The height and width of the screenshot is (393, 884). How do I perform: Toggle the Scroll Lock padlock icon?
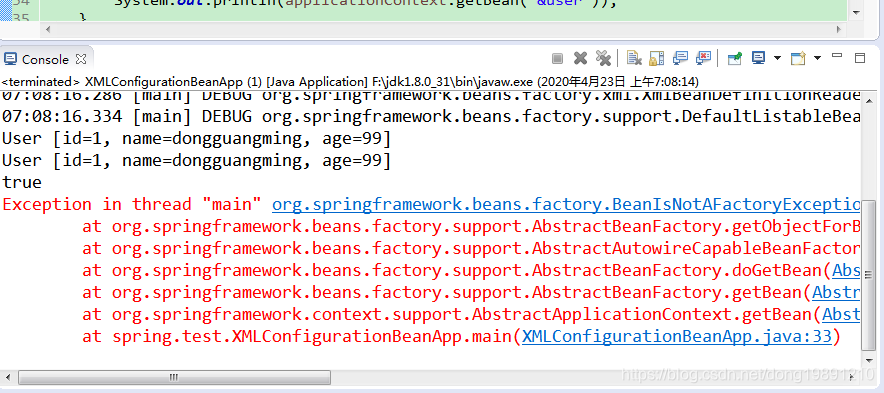pyautogui.click(x=656, y=58)
